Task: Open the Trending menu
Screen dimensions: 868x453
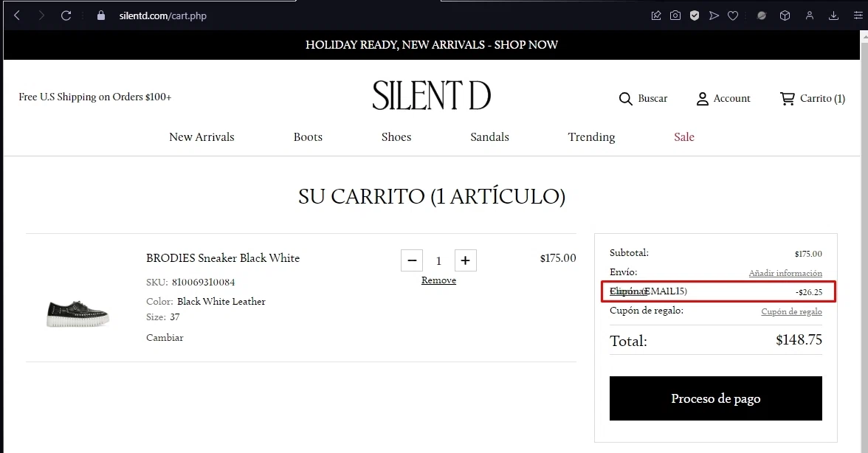Action: click(591, 136)
